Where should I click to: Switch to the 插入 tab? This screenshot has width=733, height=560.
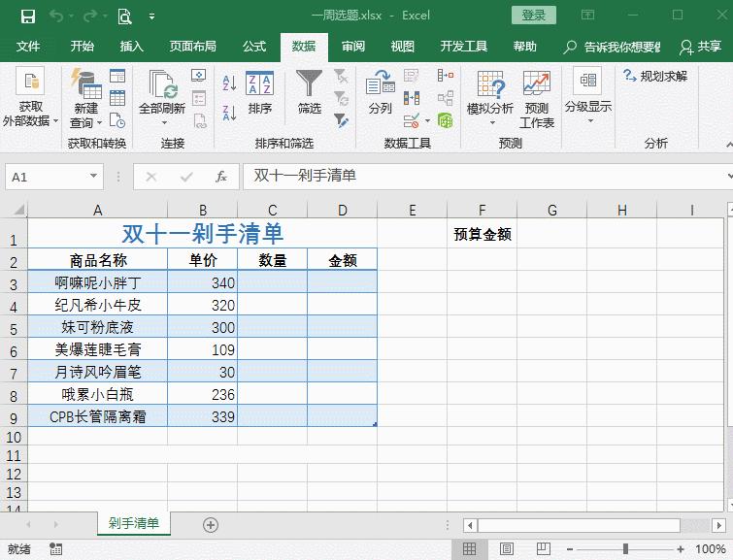pyautogui.click(x=131, y=47)
